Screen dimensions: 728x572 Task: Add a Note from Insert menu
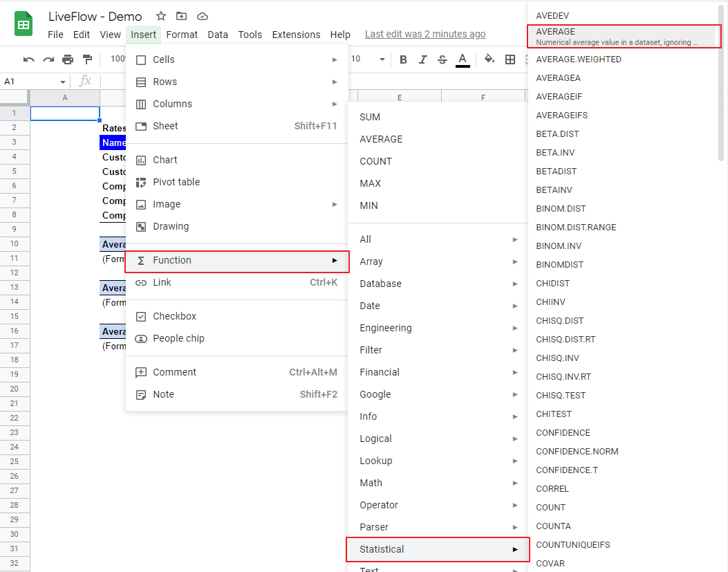(x=236, y=394)
